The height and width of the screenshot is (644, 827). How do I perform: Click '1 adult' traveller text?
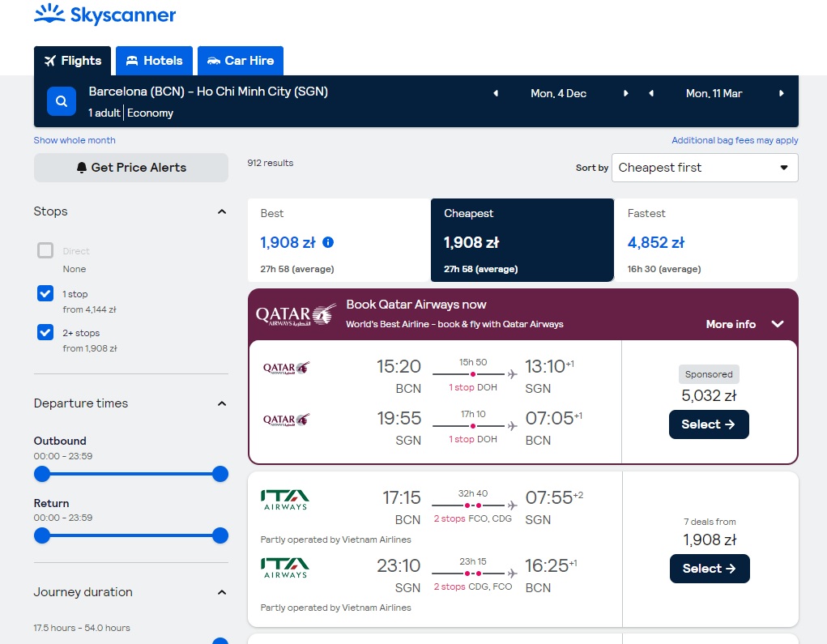pyautogui.click(x=104, y=113)
